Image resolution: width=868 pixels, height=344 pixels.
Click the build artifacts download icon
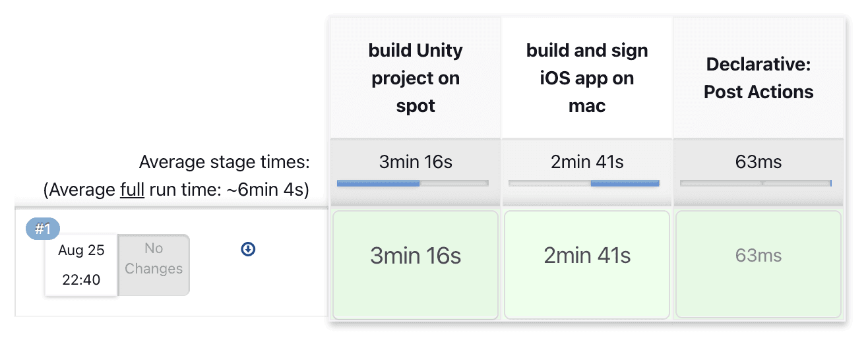point(248,249)
